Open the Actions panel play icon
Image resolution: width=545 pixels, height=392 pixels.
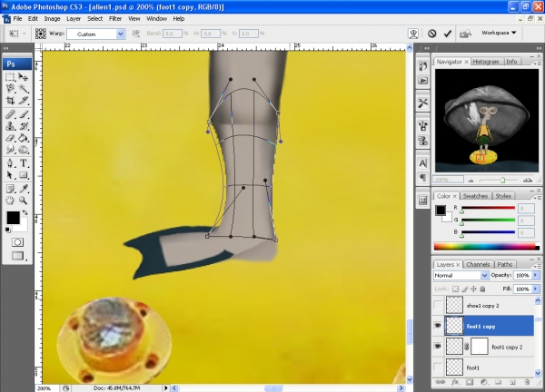click(422, 81)
